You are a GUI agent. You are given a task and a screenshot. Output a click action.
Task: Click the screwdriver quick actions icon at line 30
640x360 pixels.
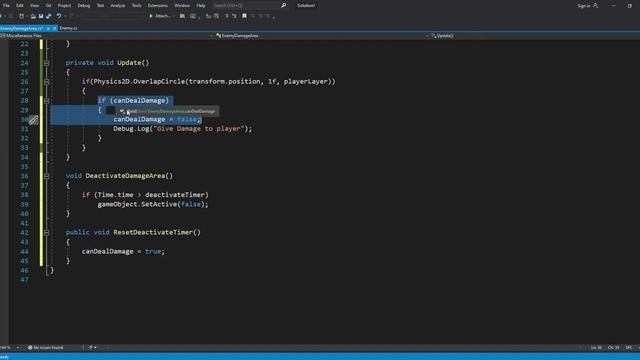33,120
